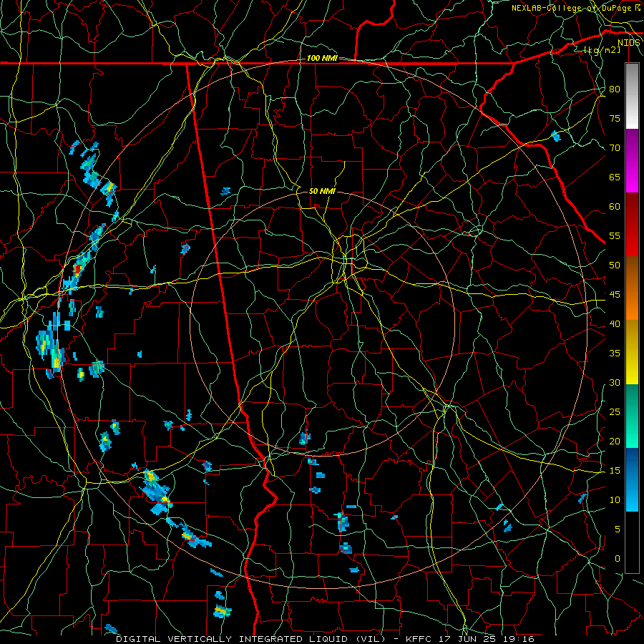Image resolution: width=644 pixels, height=644 pixels.
Task: Select the 20 value on the VIL scale
Action: tap(615, 441)
